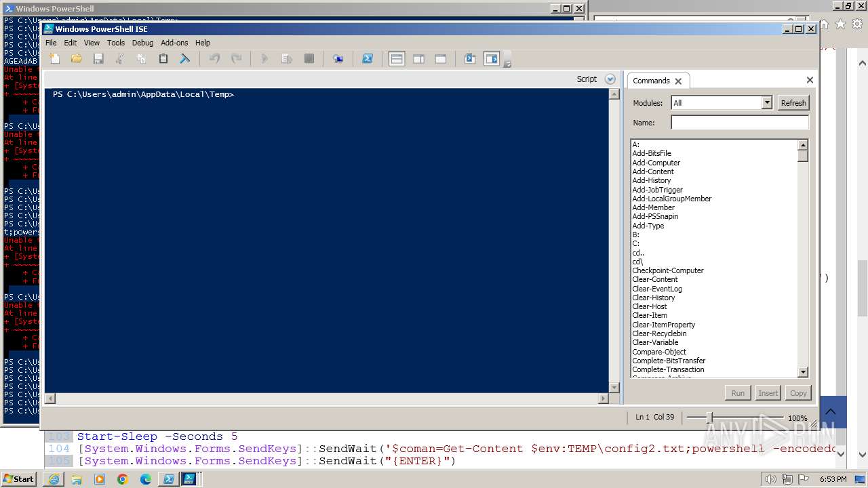Select Add-Type in command list

coord(648,226)
